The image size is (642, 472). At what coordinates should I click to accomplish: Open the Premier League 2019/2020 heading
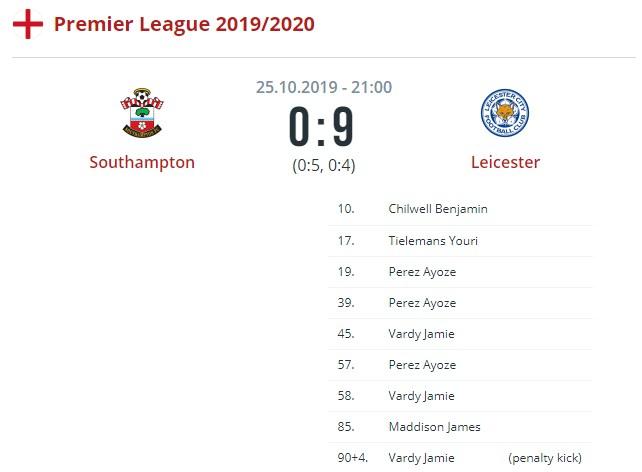click(x=183, y=23)
